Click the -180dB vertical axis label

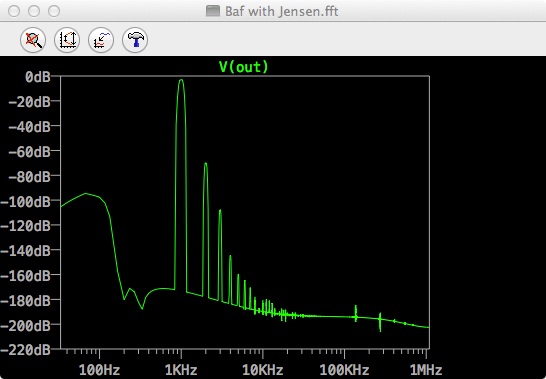tap(25, 300)
